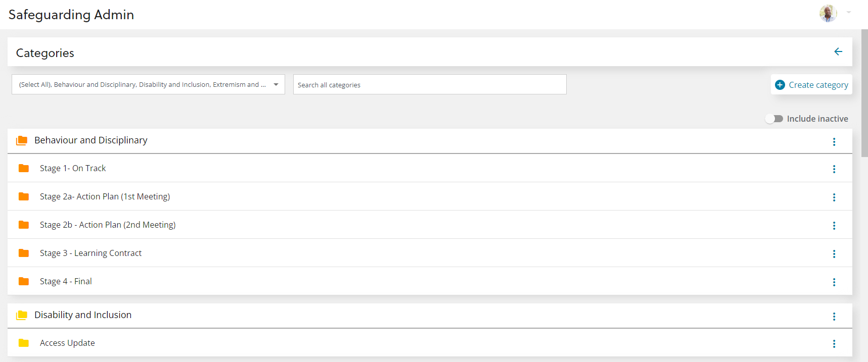Click inside the Search all categories field

429,84
